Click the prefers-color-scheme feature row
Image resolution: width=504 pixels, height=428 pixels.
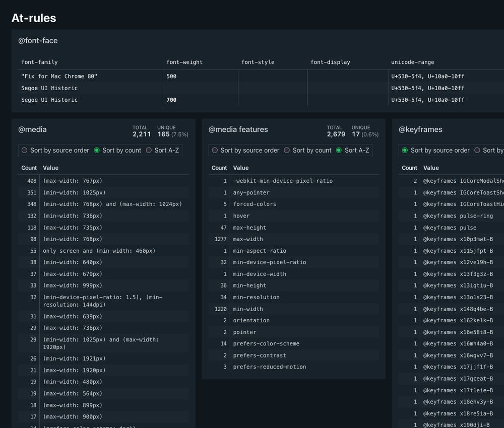click(293, 343)
